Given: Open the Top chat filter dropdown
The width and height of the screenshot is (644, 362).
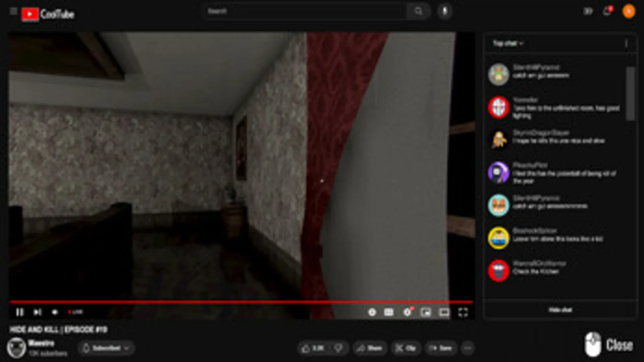Looking at the screenshot, I should pos(507,43).
